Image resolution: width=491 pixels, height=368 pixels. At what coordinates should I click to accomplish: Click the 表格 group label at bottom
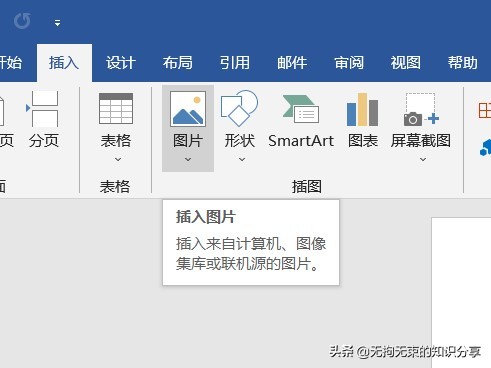[x=115, y=186]
